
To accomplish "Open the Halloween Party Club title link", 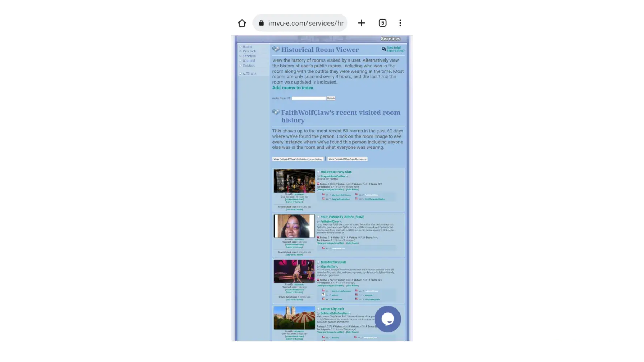I will (336, 172).
